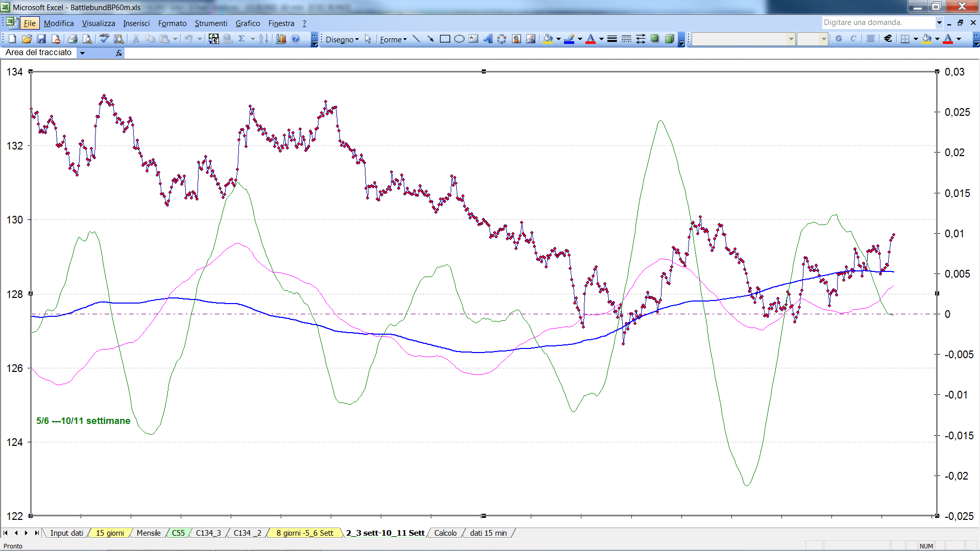The height and width of the screenshot is (551, 980).
Task: Select the Arrow drawing tool
Action: click(x=430, y=39)
